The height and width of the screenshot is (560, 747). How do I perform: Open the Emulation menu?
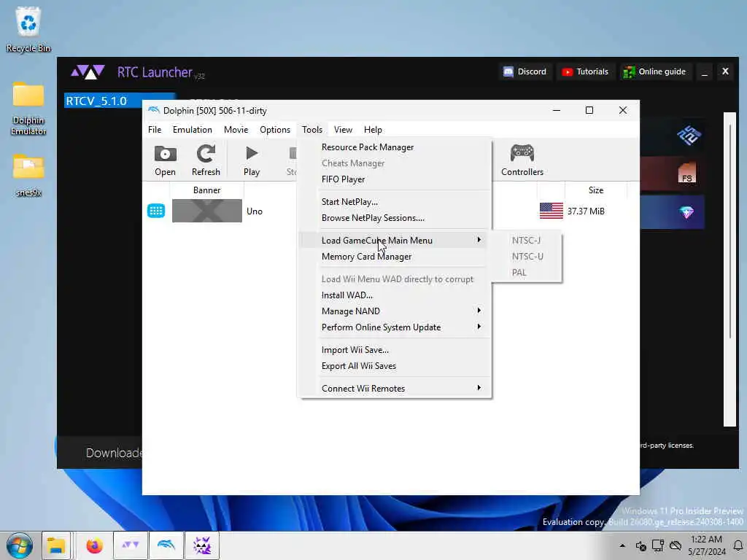tap(193, 130)
